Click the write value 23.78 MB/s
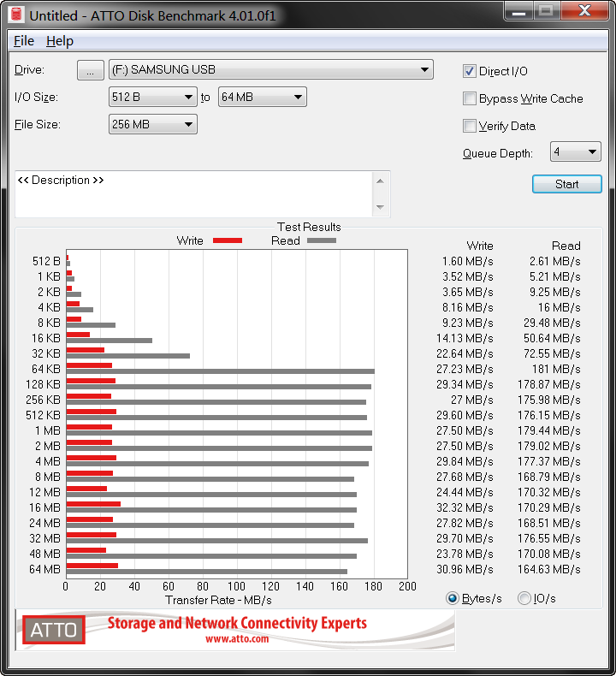616x676 pixels. click(465, 554)
